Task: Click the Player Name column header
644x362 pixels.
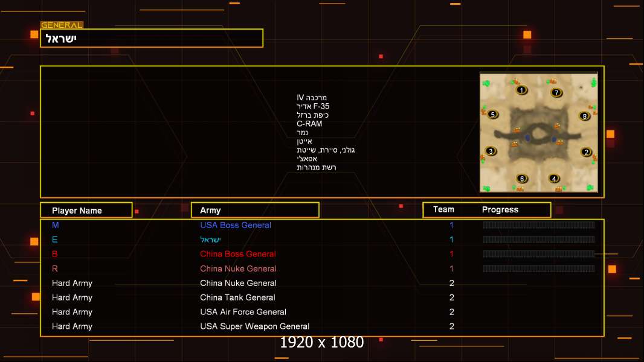Action: (x=86, y=211)
